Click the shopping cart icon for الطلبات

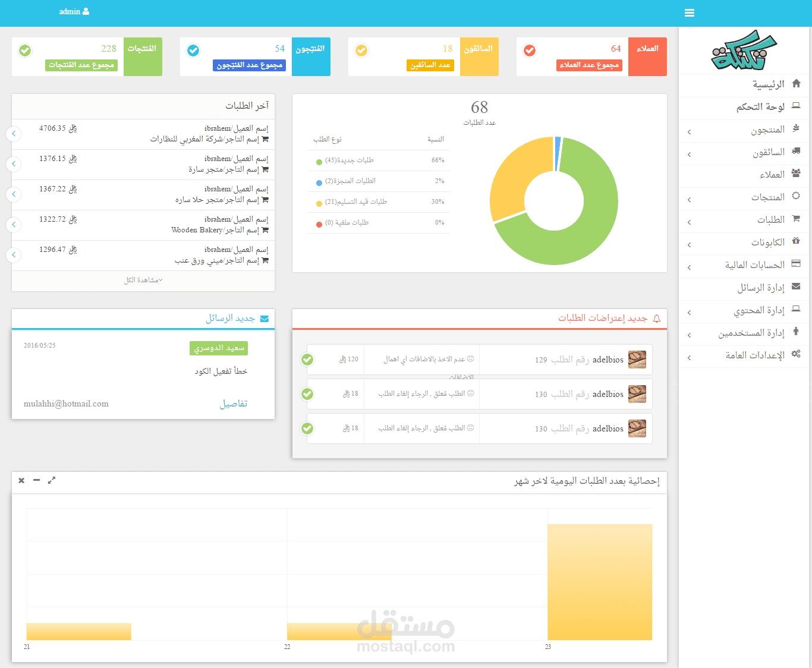[797, 219]
